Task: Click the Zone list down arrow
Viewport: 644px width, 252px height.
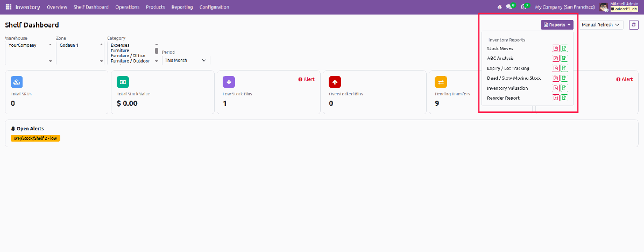Action: pyautogui.click(x=102, y=61)
